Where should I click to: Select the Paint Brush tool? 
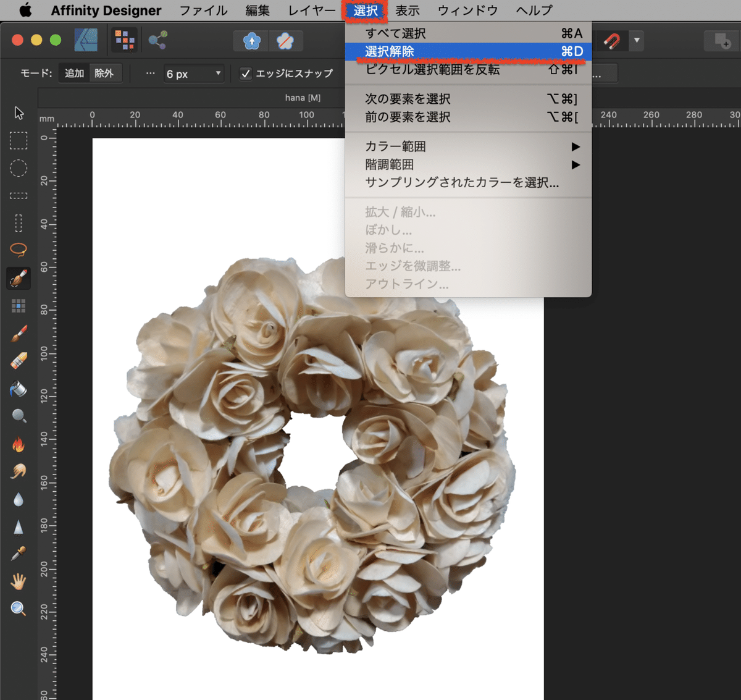pos(19,334)
